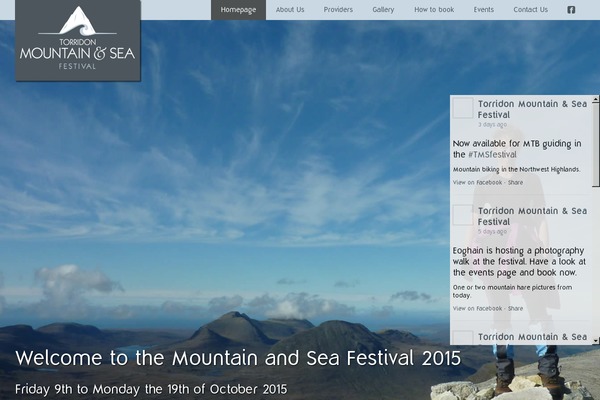Image resolution: width=600 pixels, height=400 pixels.
Task: Open the Events menu item
Action: point(484,10)
